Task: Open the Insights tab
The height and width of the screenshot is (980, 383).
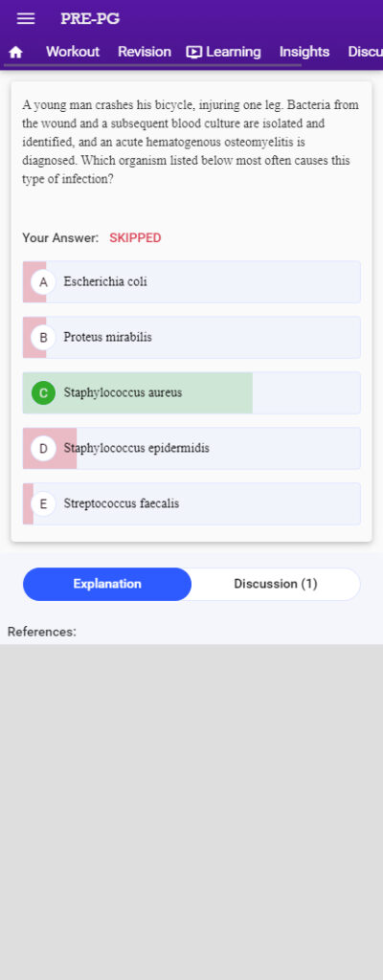Action: click(x=304, y=52)
